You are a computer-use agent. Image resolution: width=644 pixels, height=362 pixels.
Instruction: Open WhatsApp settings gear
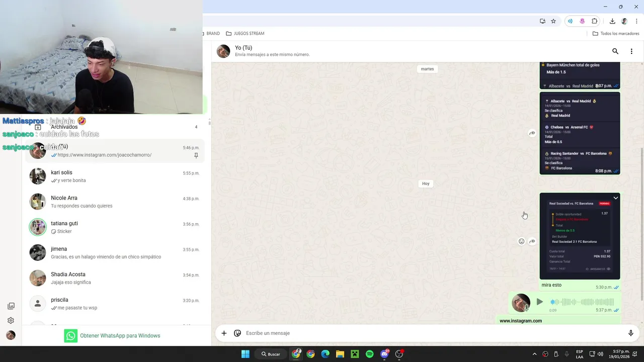[x=11, y=320]
